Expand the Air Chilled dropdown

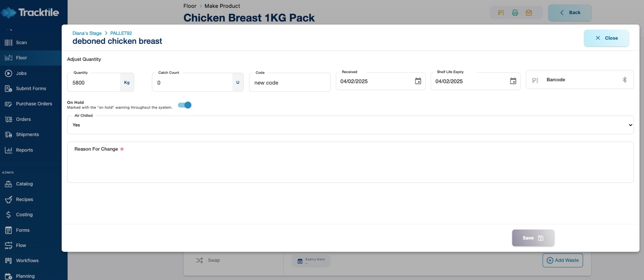[350, 125]
